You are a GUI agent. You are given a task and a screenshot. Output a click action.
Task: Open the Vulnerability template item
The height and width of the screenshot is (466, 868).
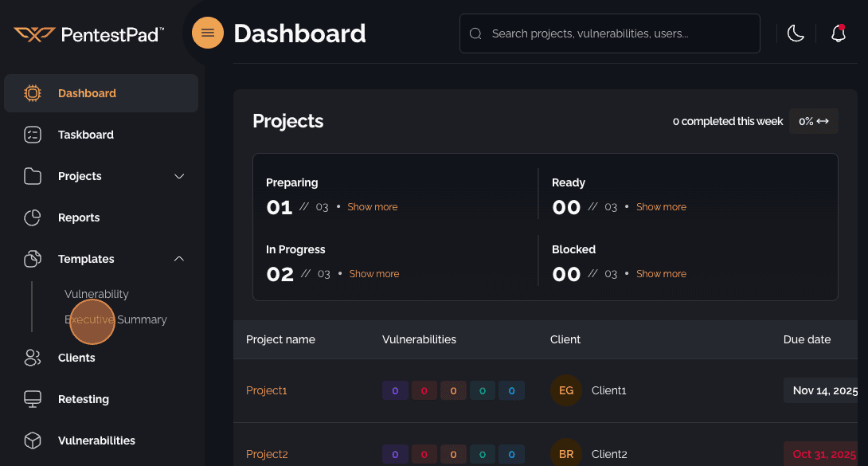pos(96,294)
